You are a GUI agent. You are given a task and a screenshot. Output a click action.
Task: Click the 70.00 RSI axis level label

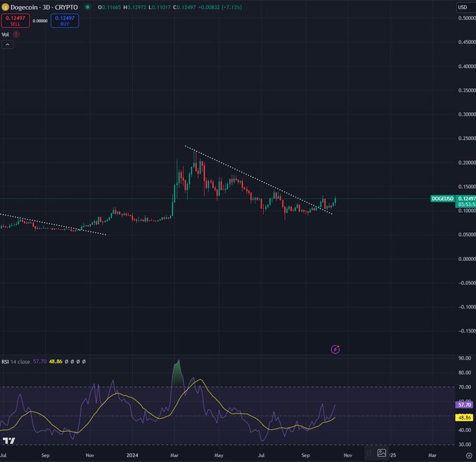[465, 387]
